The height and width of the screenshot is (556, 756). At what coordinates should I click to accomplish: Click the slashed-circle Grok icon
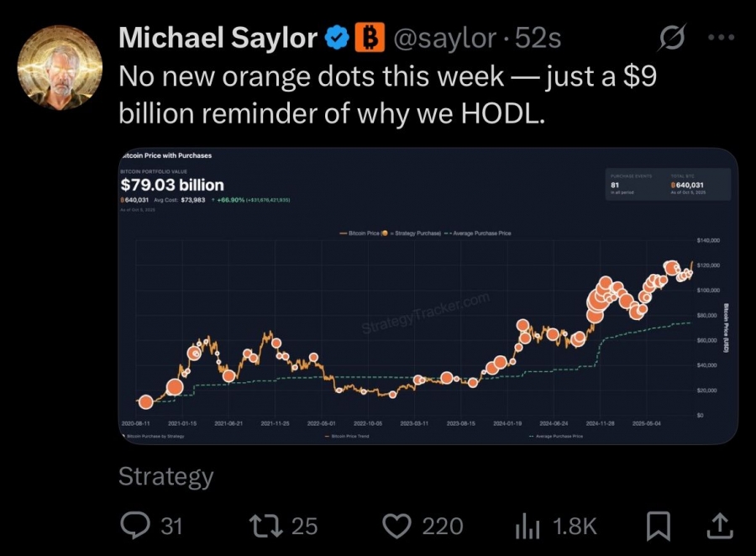click(670, 37)
